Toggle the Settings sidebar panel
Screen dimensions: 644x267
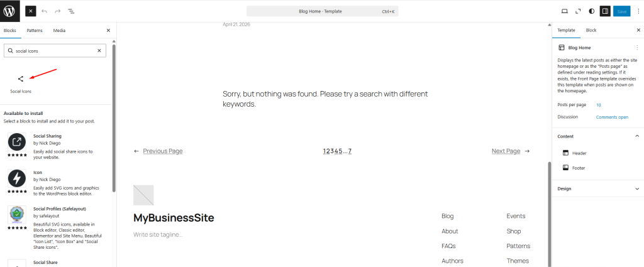(605, 11)
